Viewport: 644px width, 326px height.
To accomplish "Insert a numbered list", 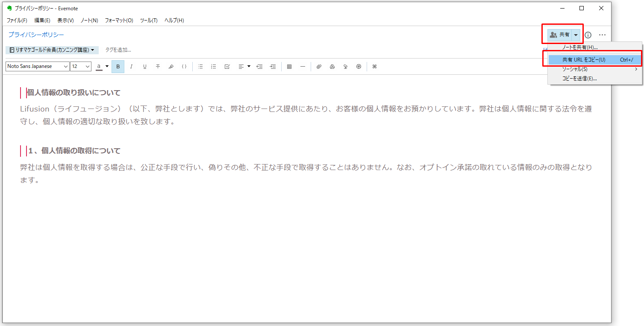I will point(214,67).
